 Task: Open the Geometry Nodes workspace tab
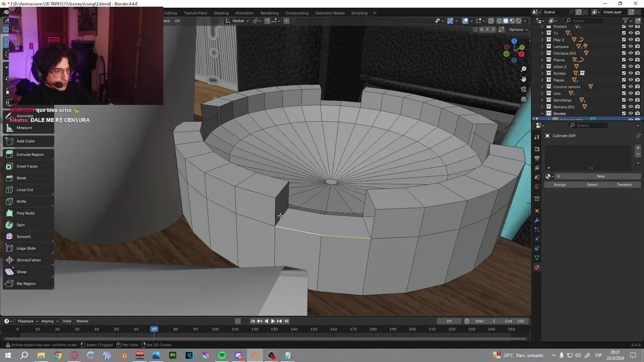coord(330,13)
